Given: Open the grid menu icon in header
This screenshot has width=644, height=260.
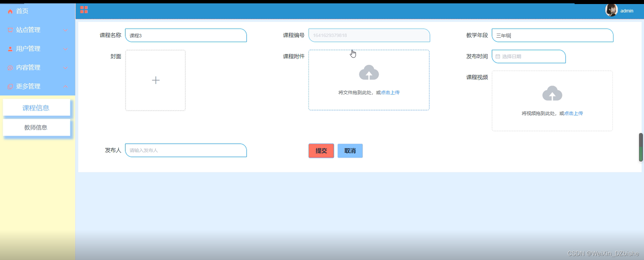Looking at the screenshot, I should [84, 10].
